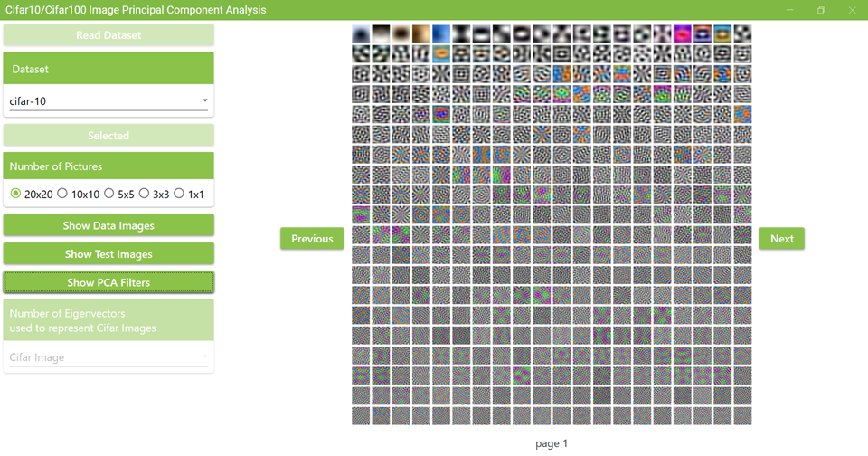Show Data Images button

coord(108,225)
